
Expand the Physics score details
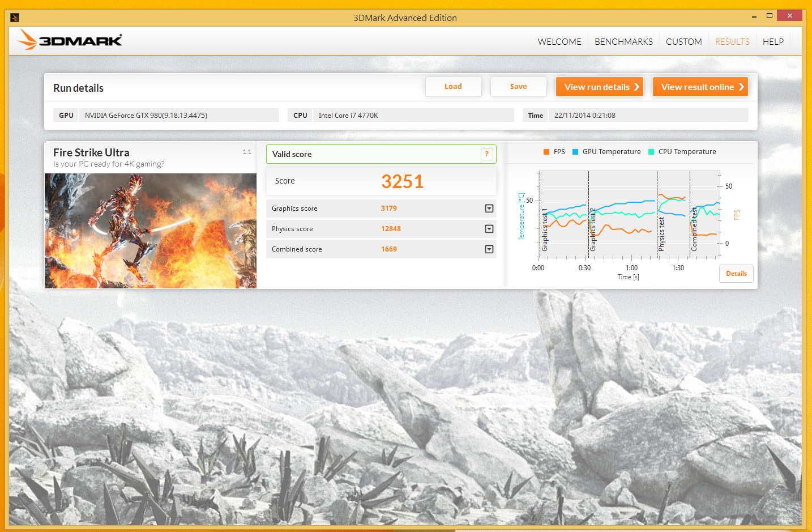pos(489,229)
